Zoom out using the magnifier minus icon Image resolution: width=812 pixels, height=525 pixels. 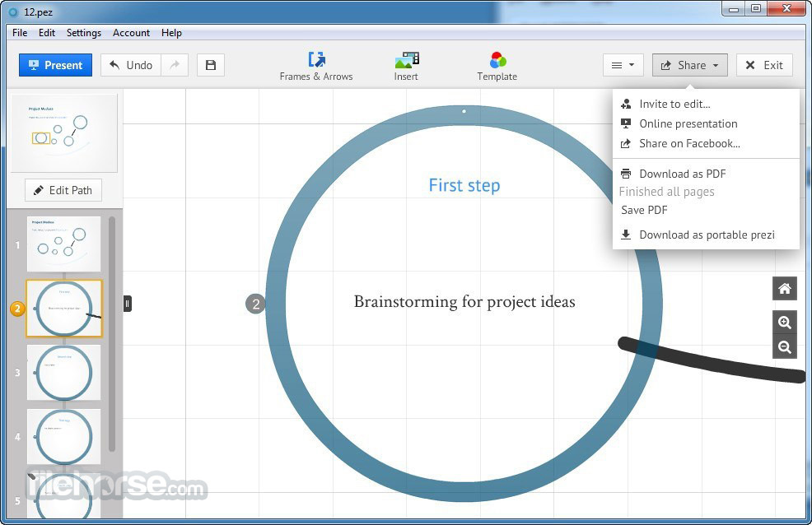click(785, 347)
